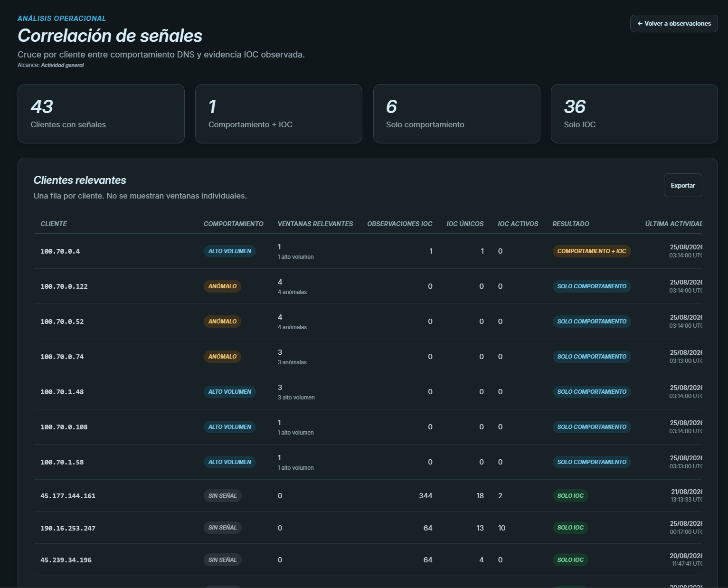Click ÚLTIMA ACTIVIDAD column header
Screen dimensions: 728x588
673,224
